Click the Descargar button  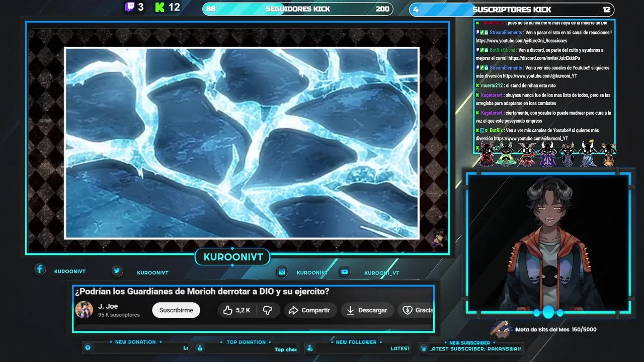[367, 310]
